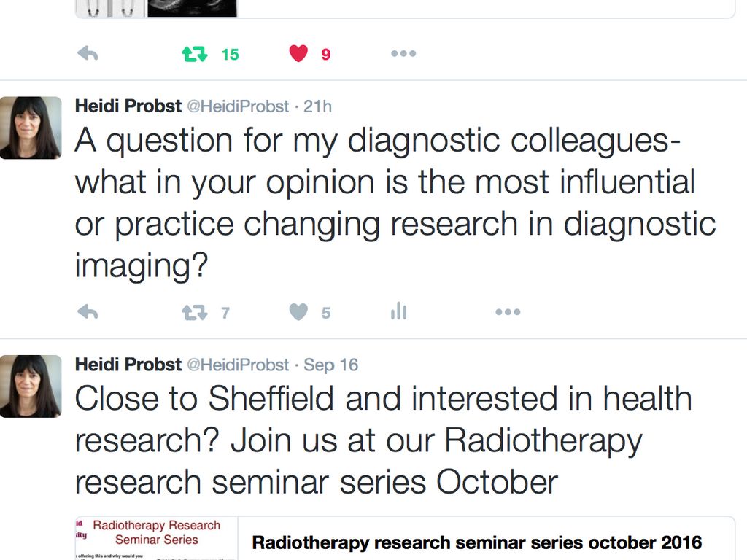This screenshot has height=560, width=747.
Task: View analytics bar chart for the tweet
Action: (399, 311)
